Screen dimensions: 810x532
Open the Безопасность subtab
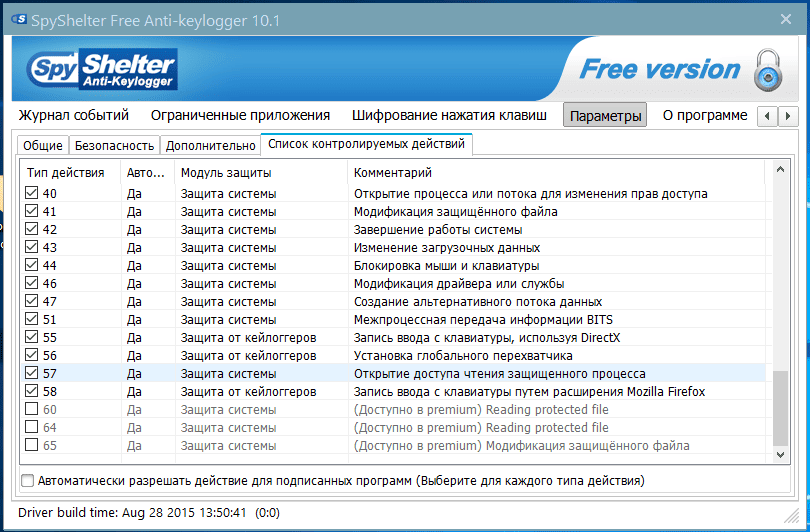click(114, 145)
